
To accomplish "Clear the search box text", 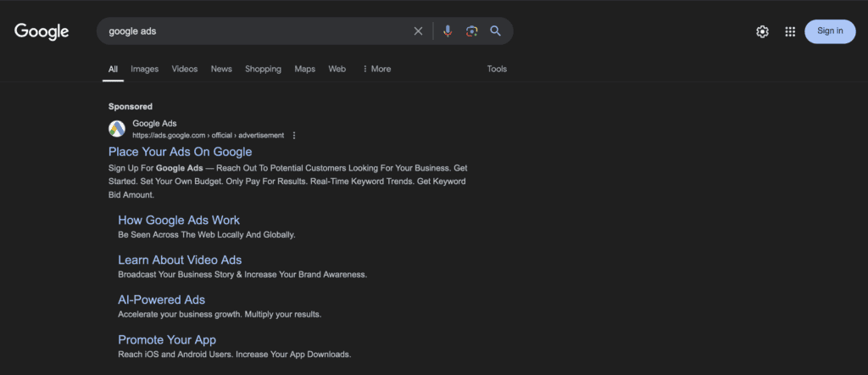I will click(418, 31).
